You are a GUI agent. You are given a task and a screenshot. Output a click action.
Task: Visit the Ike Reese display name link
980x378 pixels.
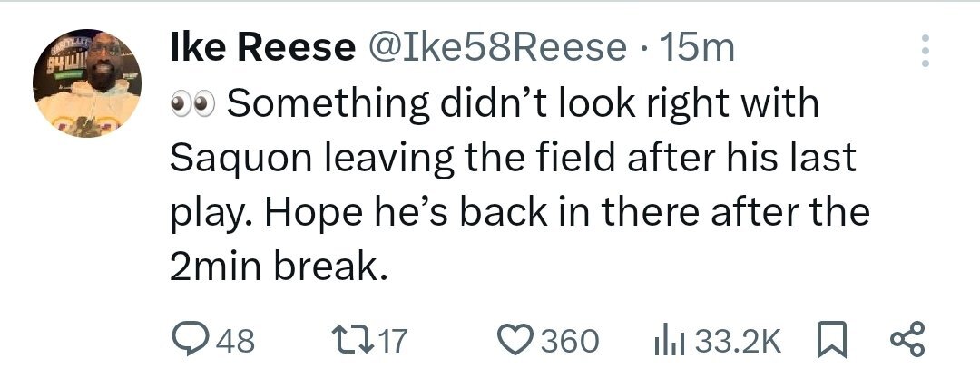pos(261,48)
